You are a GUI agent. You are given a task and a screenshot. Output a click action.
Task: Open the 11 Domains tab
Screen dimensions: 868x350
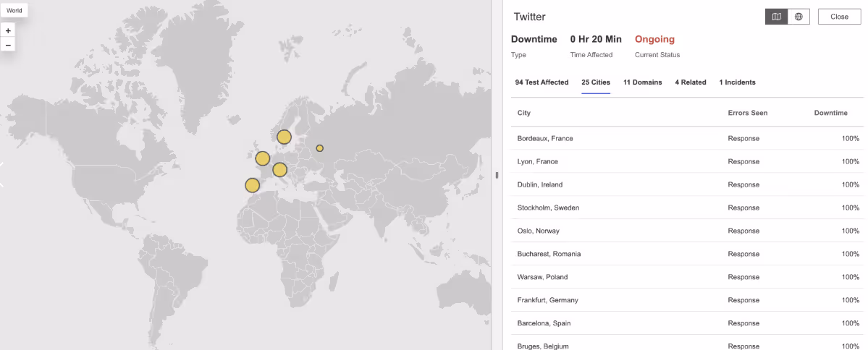coord(642,82)
